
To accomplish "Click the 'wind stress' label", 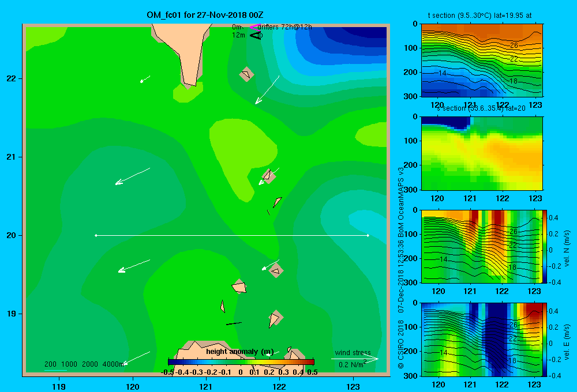I will point(353,353).
